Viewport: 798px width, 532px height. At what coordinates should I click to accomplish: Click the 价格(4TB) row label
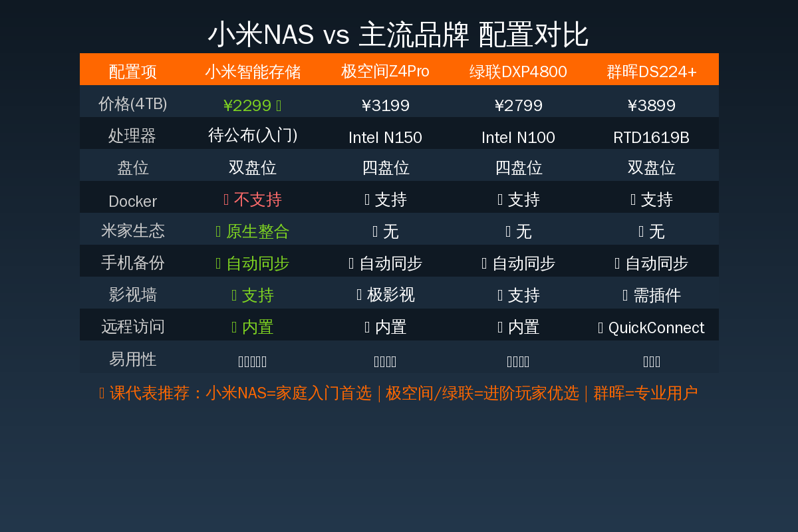coord(133,103)
